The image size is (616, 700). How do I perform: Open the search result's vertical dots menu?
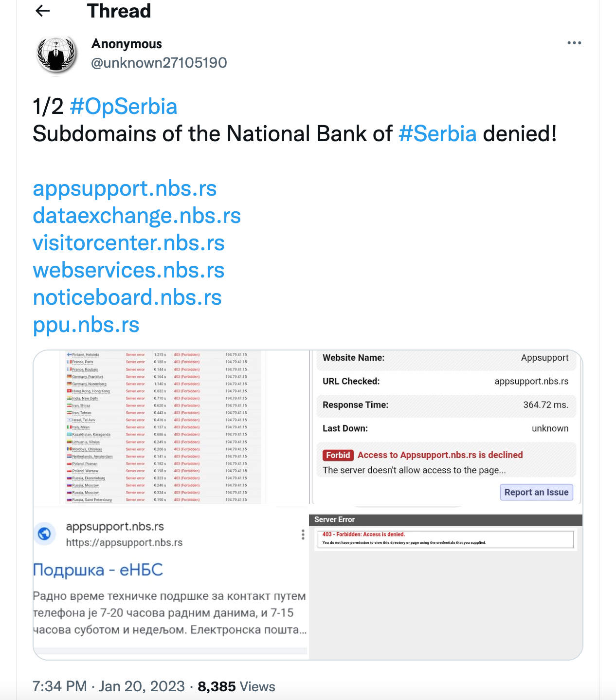coord(303,534)
